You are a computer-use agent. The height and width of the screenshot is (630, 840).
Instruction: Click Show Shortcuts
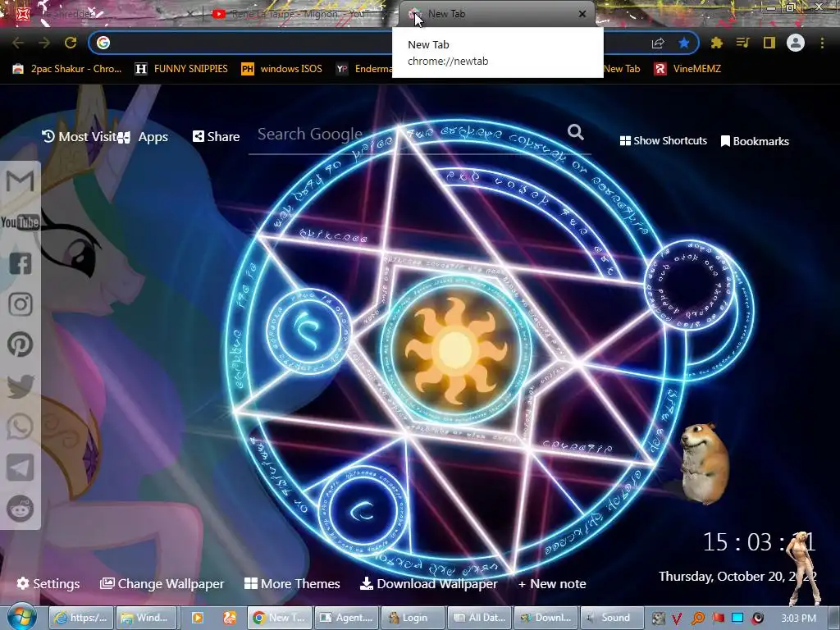(663, 141)
